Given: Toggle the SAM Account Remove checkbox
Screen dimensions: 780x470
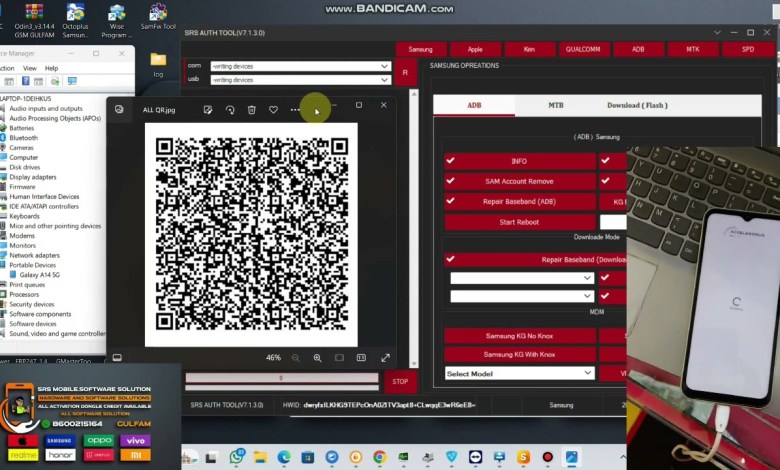Looking at the screenshot, I should (451, 181).
